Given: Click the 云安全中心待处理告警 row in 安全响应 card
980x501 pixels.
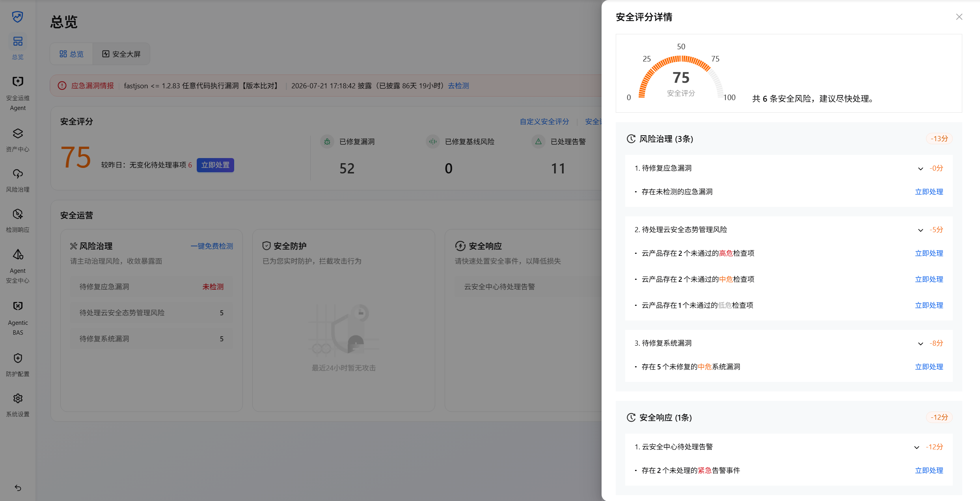Looking at the screenshot, I should [x=528, y=287].
